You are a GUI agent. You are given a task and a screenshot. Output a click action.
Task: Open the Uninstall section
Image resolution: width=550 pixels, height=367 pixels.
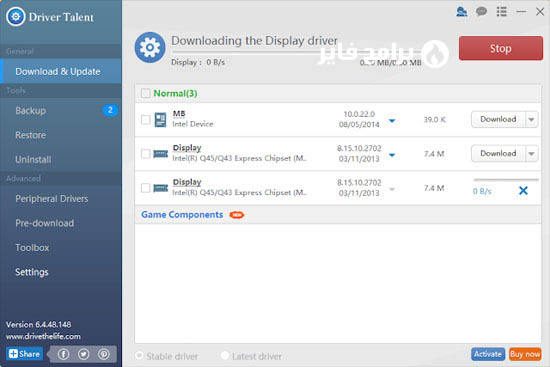(33, 160)
